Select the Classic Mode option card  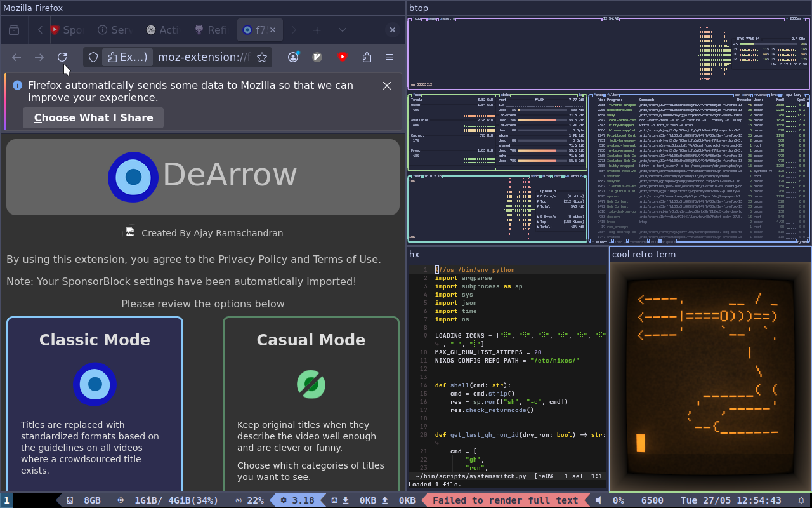tap(95, 404)
